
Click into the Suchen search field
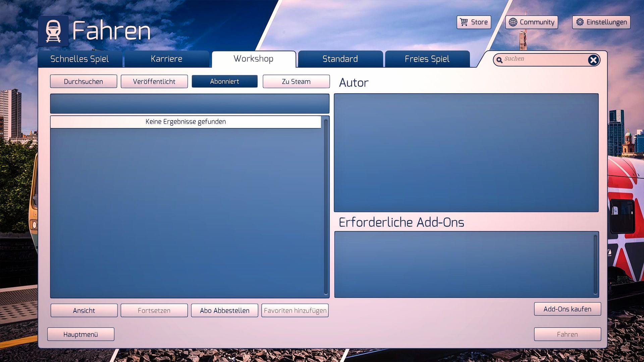point(543,59)
